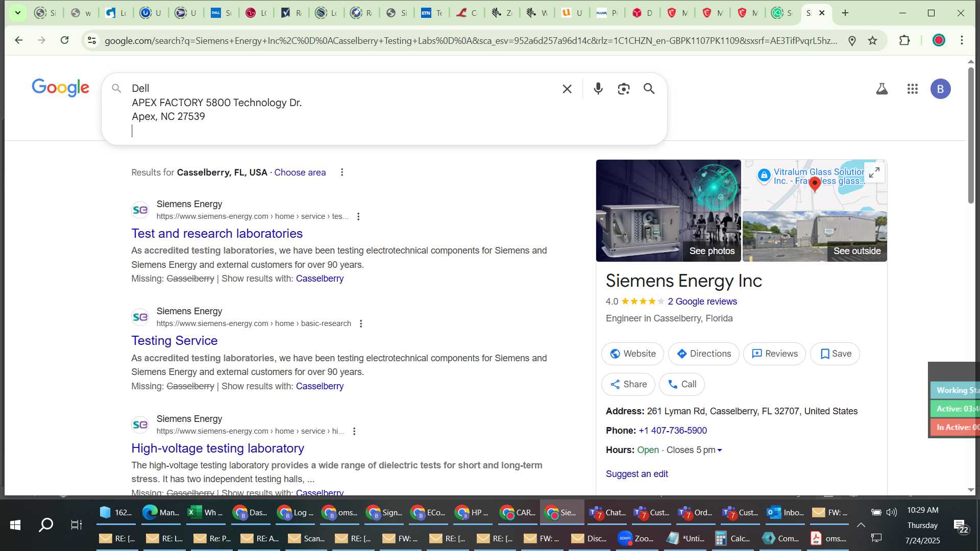The height and width of the screenshot is (551, 980).
Task: Open browser extensions puzzle icon
Action: pyautogui.click(x=904, y=40)
